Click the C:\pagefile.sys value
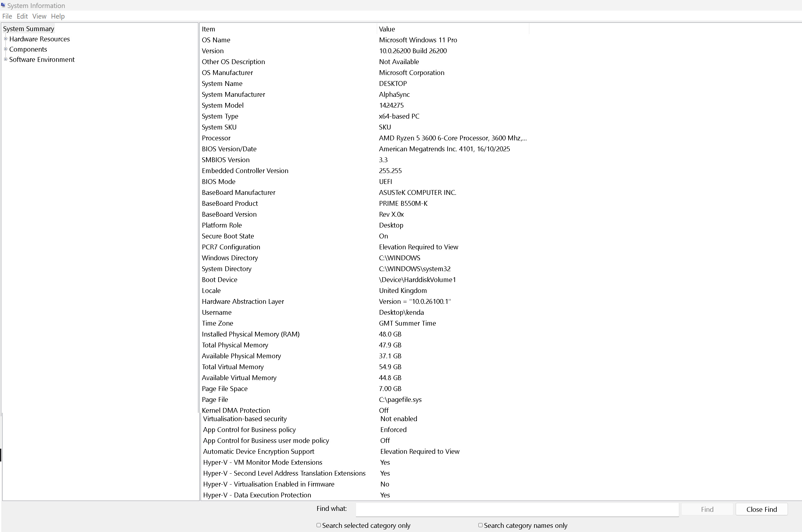The height and width of the screenshot is (532, 802). pos(400,399)
